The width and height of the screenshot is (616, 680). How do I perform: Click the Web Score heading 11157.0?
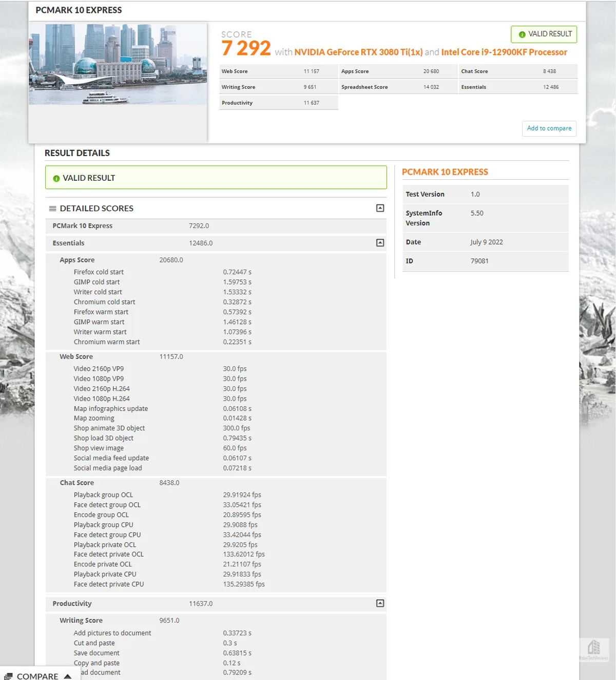pyautogui.click(x=121, y=357)
